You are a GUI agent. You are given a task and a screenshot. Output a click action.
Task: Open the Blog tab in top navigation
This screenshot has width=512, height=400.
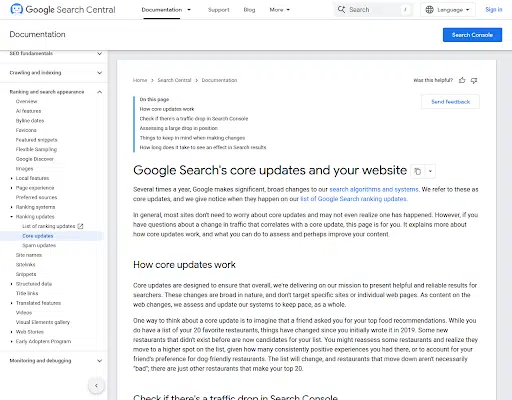click(x=249, y=10)
